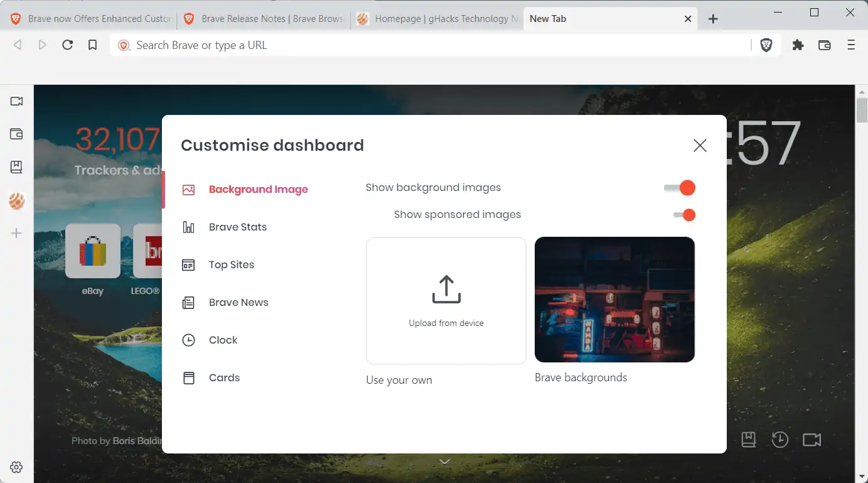This screenshot has height=483, width=868.
Task: Open the Brave Wallet toolbar icon
Action: pyautogui.click(x=825, y=45)
